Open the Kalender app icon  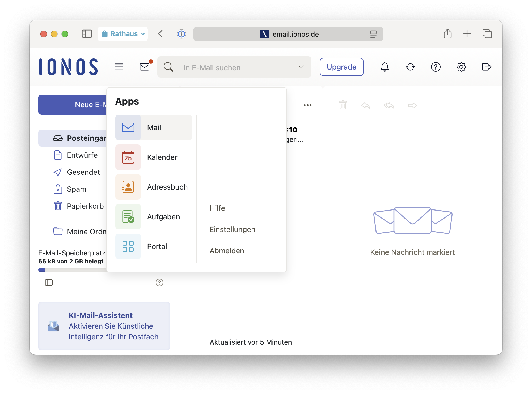tap(128, 157)
